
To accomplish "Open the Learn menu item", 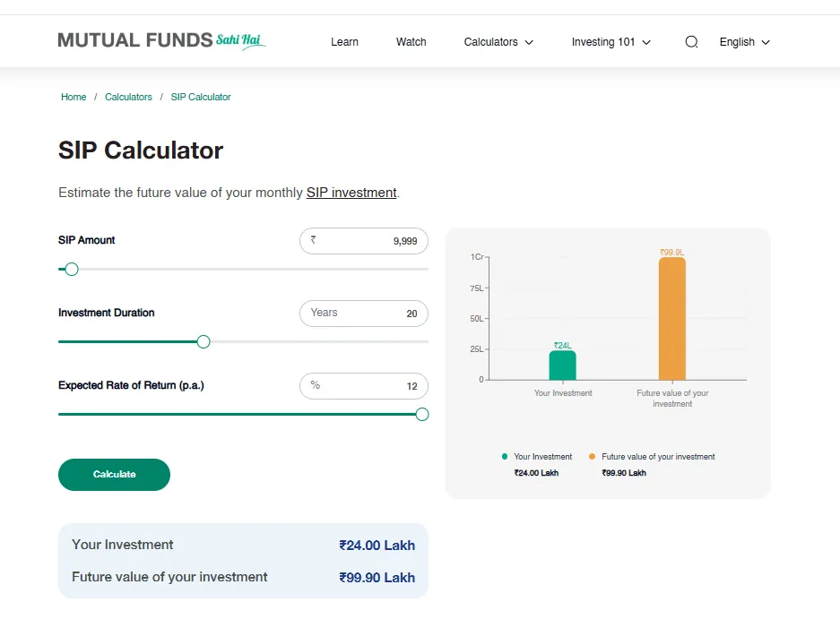I will click(344, 42).
